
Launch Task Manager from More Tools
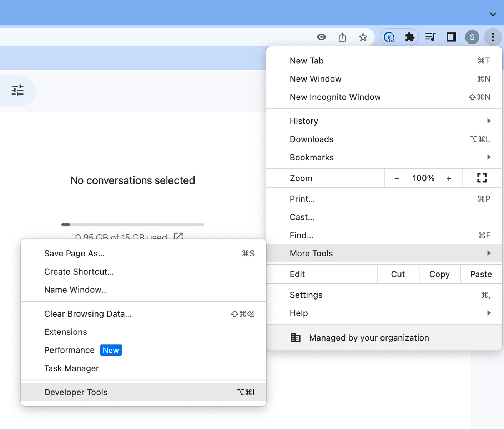[71, 368]
